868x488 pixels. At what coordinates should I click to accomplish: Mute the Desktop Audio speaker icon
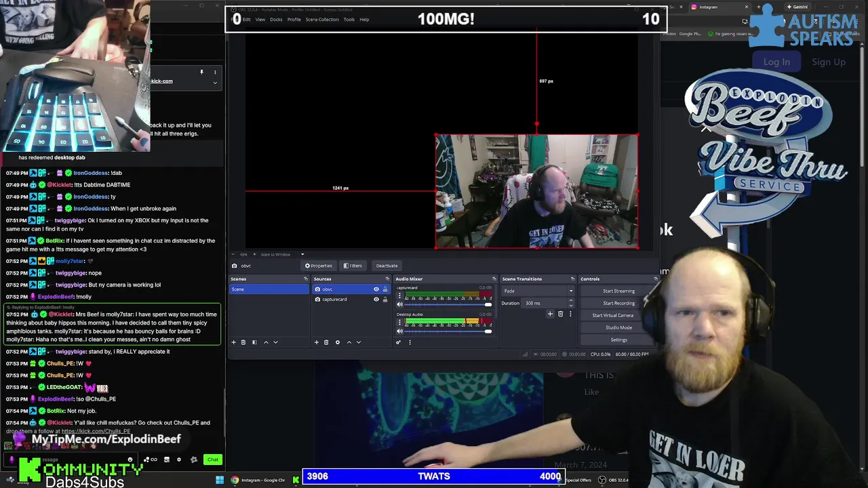pos(399,331)
